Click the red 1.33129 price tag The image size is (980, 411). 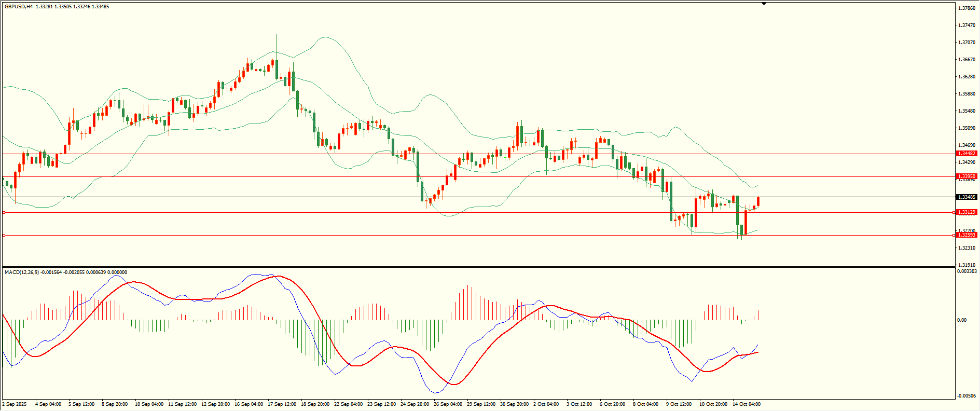click(967, 212)
